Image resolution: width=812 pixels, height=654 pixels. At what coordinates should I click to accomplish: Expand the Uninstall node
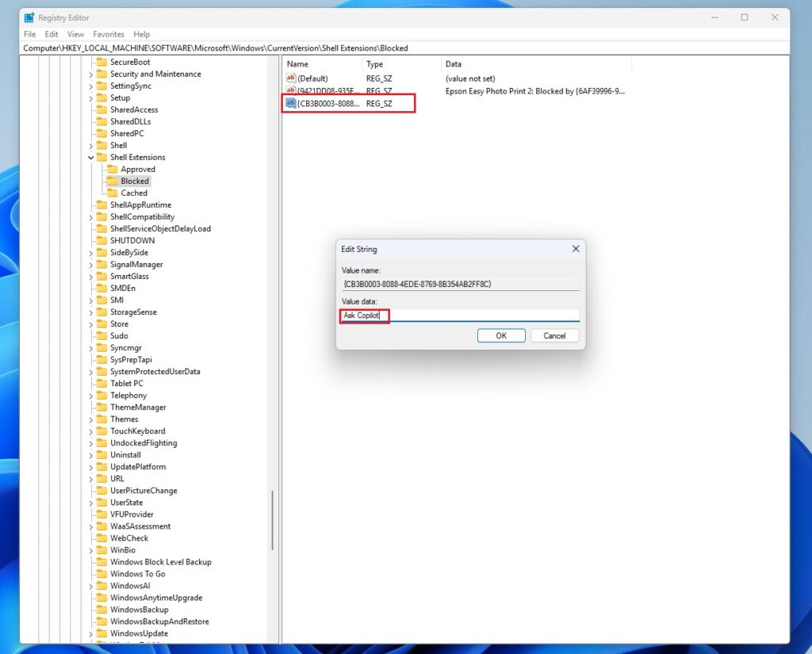tap(90, 454)
